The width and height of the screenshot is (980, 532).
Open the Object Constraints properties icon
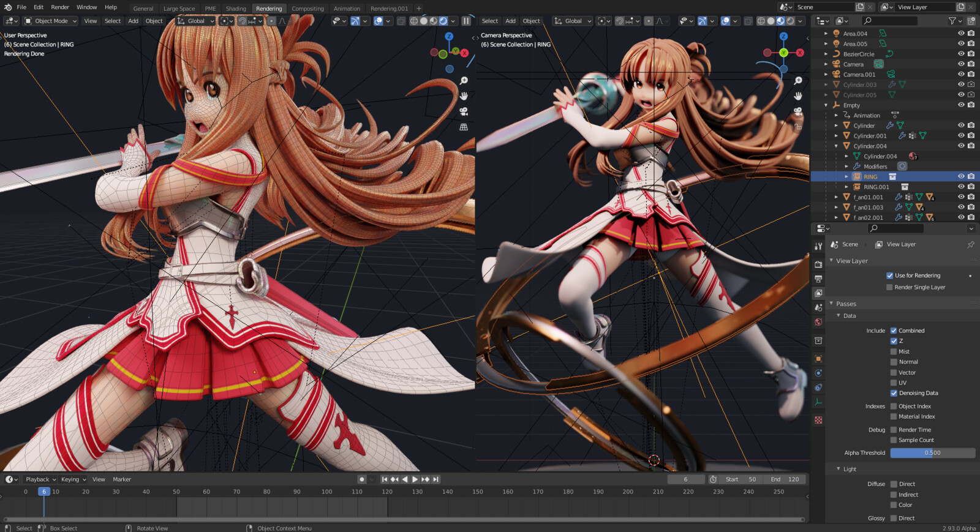click(818, 388)
